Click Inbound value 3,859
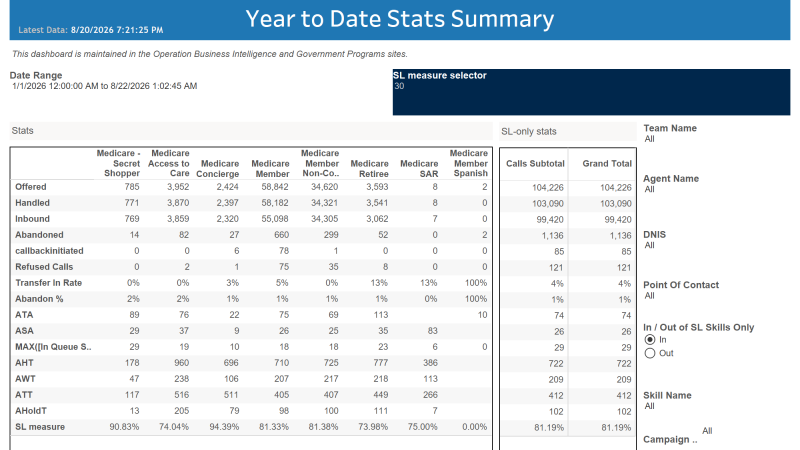 click(178, 219)
